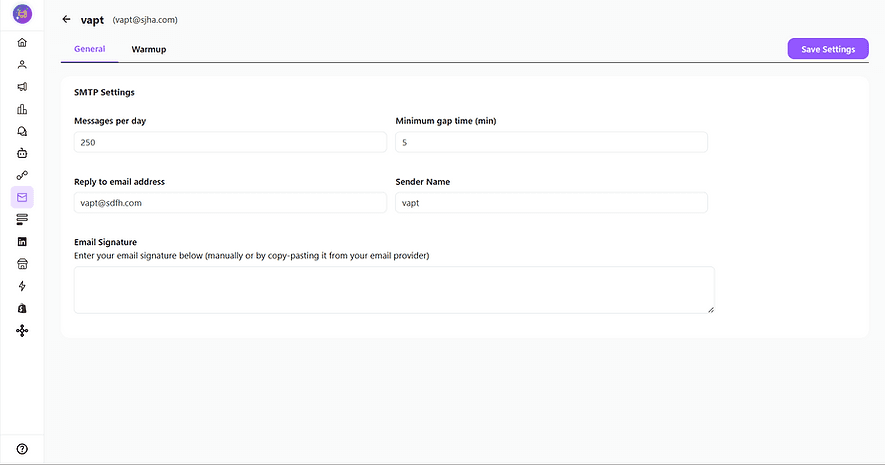Click the 'Reply to email address' label

[x=120, y=182]
